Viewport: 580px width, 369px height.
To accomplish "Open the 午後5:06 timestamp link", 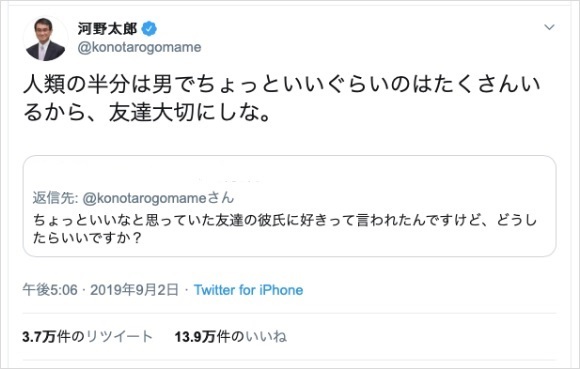I will pos(50,290).
